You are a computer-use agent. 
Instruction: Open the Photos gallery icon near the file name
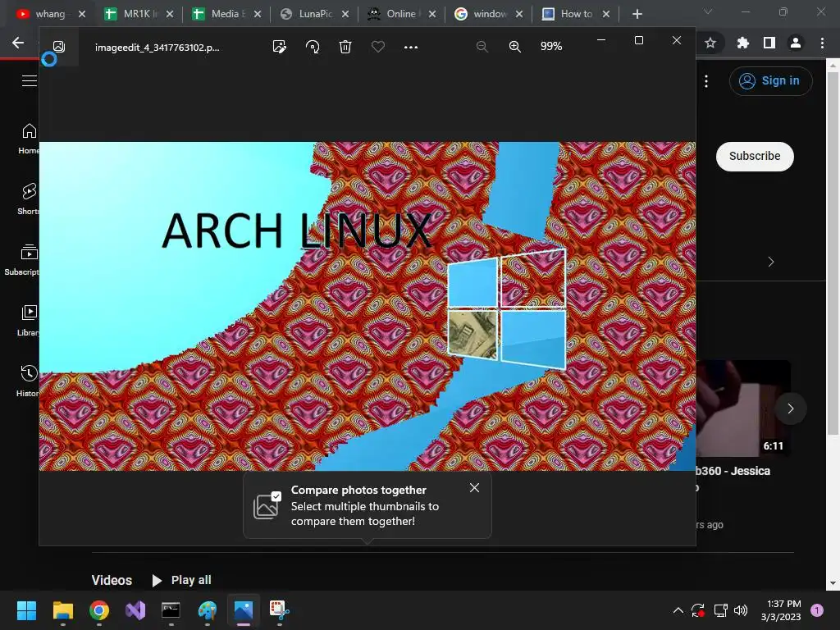click(x=59, y=47)
